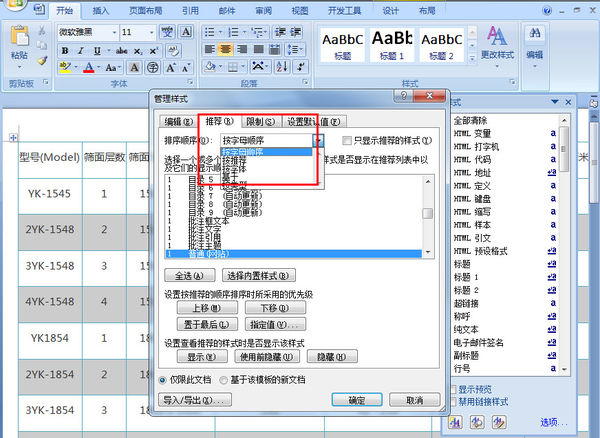Click the center alignment icon

pos(226,49)
